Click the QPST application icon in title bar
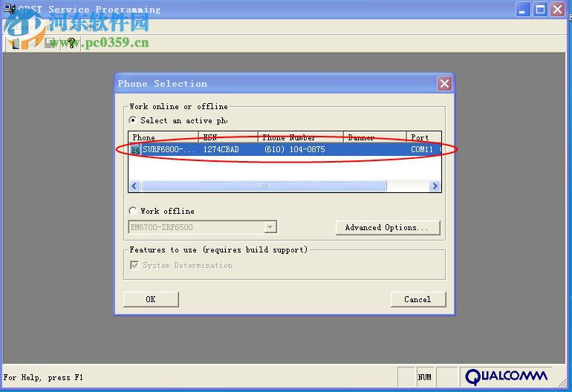The image size is (572, 392). point(10,9)
